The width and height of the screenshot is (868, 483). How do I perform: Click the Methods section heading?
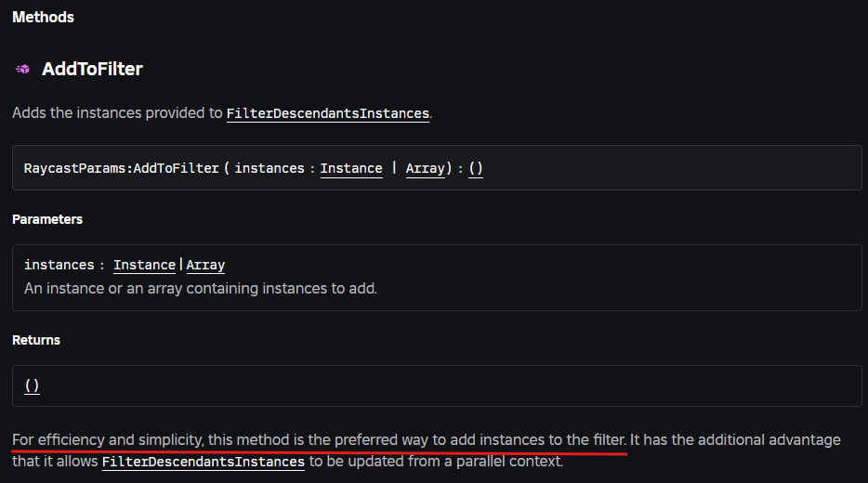click(43, 17)
